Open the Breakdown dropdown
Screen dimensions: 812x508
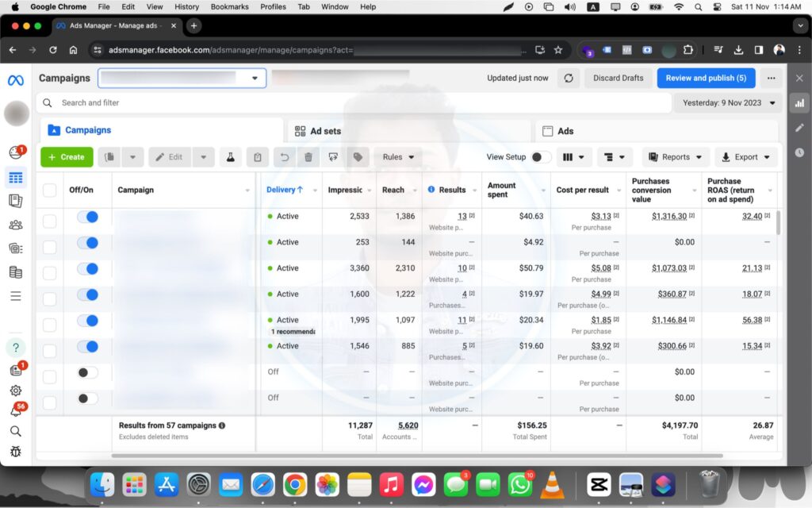coord(615,157)
